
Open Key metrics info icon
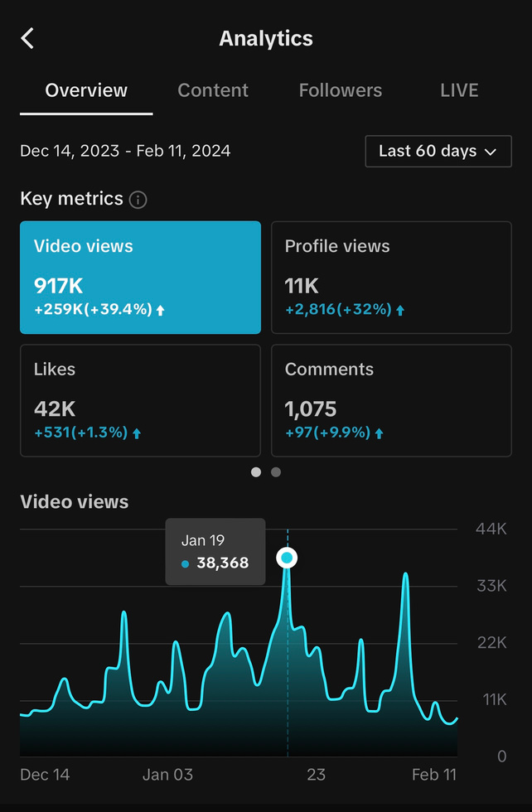point(138,200)
